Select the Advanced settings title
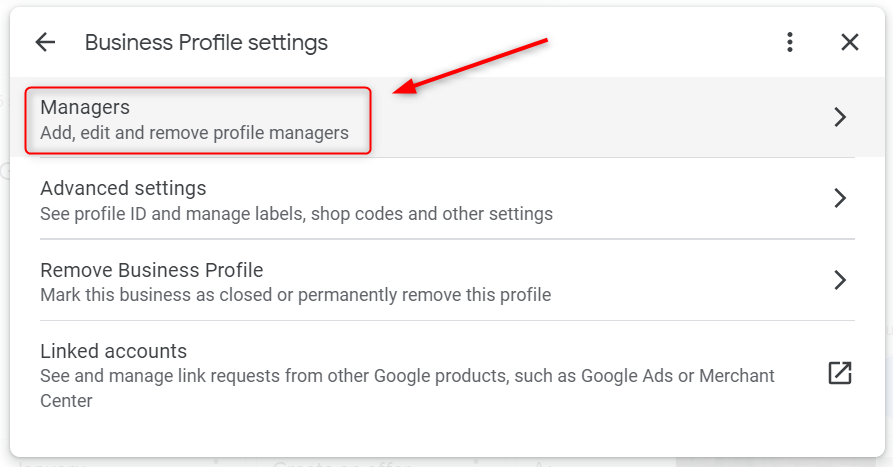The height and width of the screenshot is (467, 893). coord(123,188)
